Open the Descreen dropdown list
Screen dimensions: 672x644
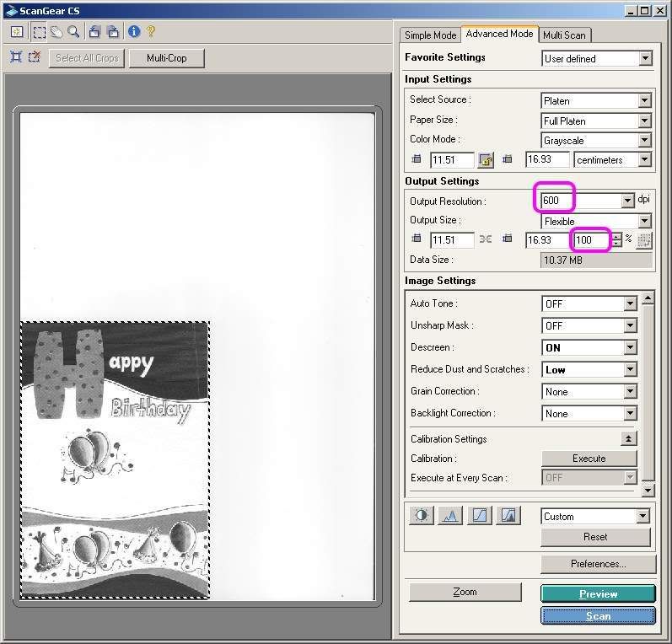[629, 347]
